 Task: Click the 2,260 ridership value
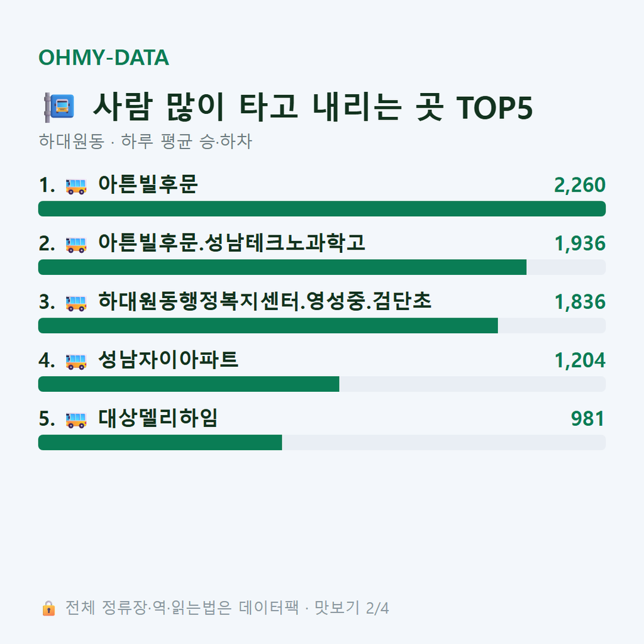point(579,186)
